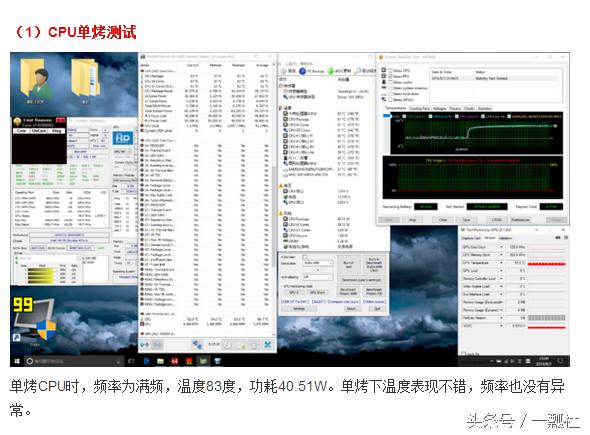The height and width of the screenshot is (435, 590).
Task: Toggle the Fullscreen checkbox in FurMark
Action: [x=305, y=257]
